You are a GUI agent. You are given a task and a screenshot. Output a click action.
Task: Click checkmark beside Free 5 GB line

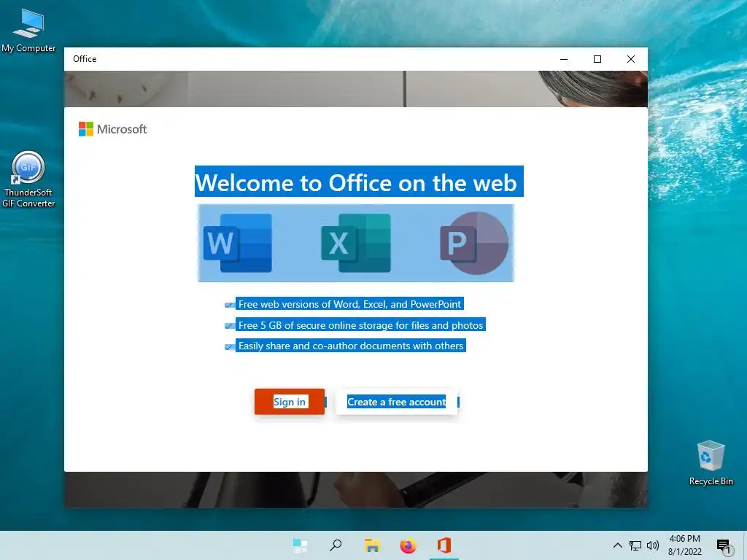pos(229,326)
